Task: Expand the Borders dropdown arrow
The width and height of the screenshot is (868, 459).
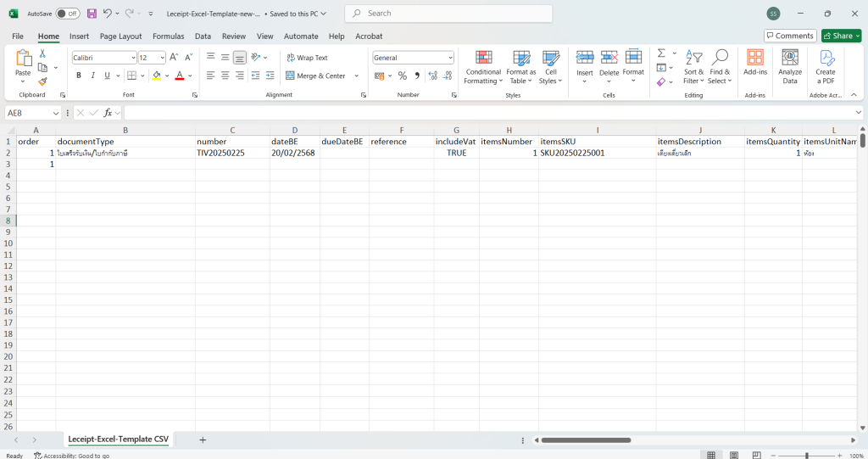Action: 142,76
